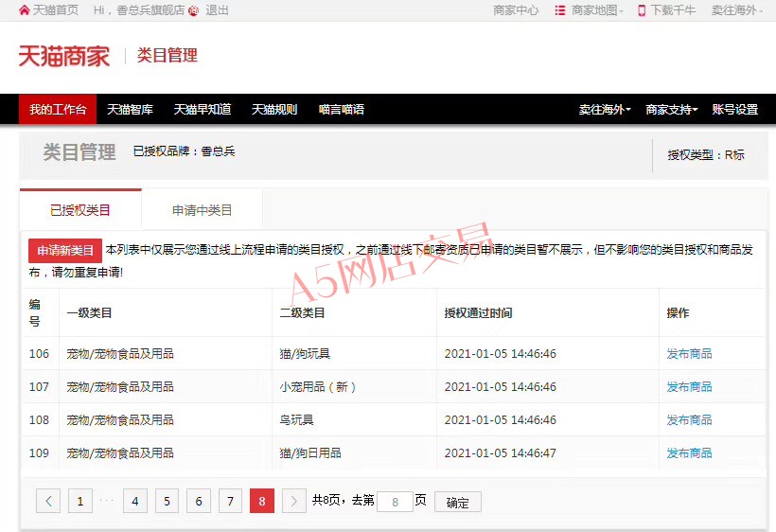Jump to page 6

pos(199,501)
